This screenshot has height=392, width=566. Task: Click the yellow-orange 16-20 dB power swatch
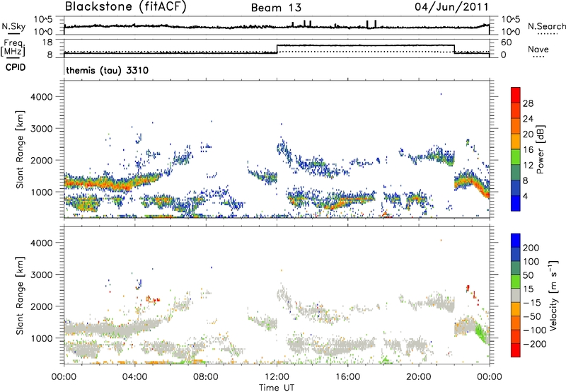(x=516, y=142)
